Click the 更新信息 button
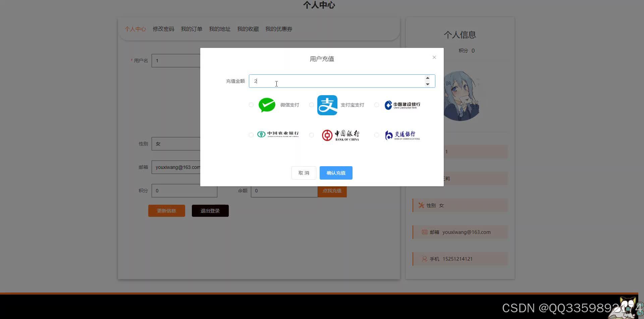The image size is (644, 319). pos(167,211)
